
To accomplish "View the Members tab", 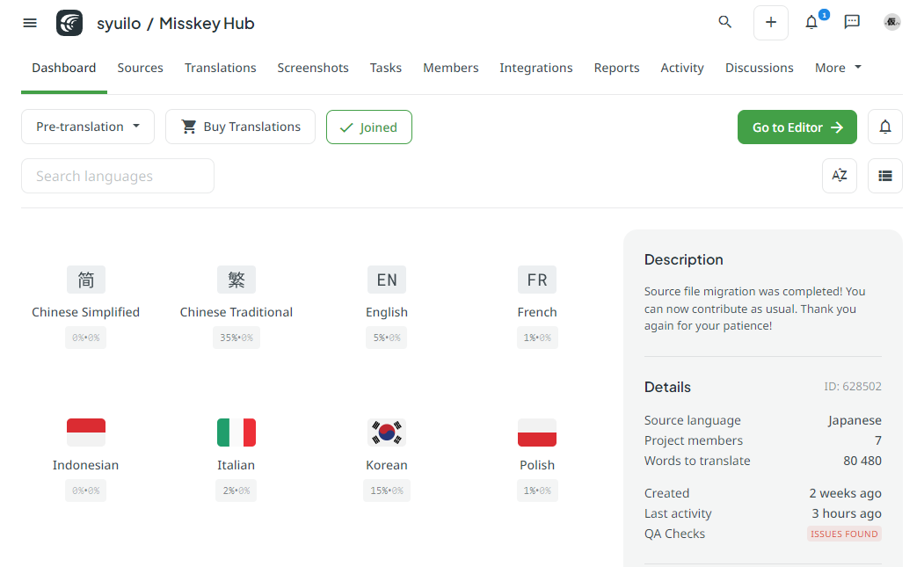I will (451, 68).
